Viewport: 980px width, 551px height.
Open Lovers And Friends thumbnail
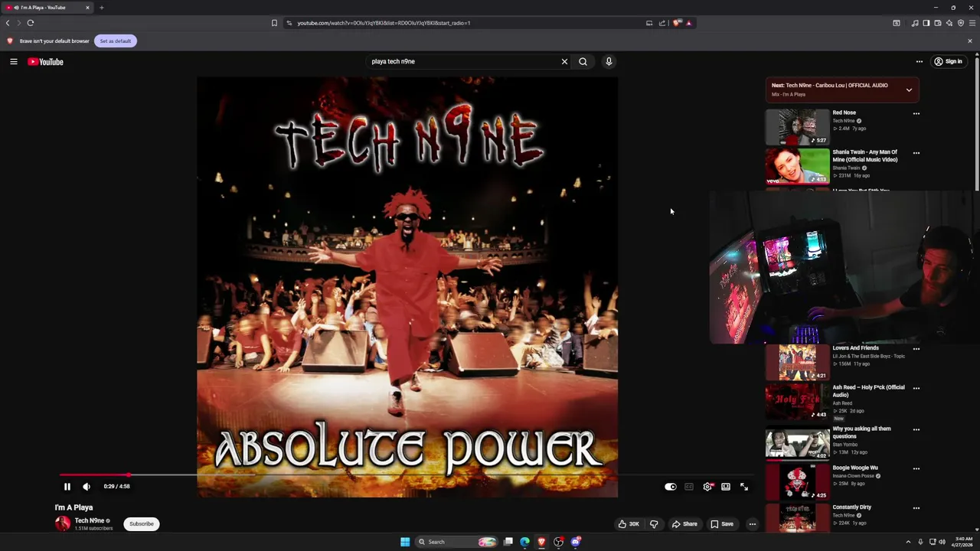pos(797,362)
